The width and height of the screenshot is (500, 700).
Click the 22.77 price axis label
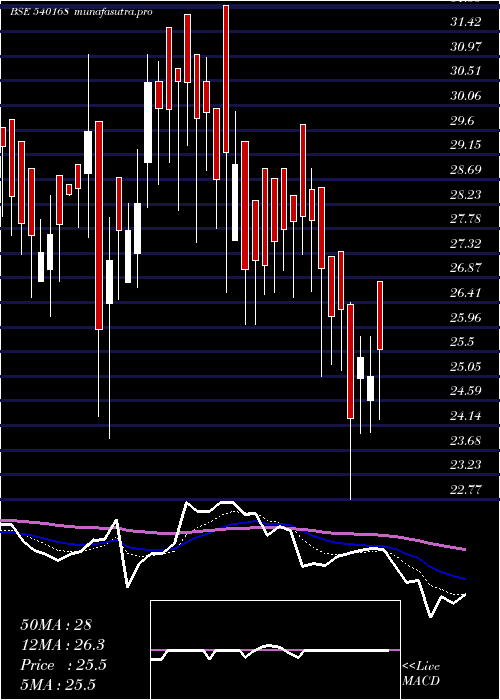click(x=466, y=490)
